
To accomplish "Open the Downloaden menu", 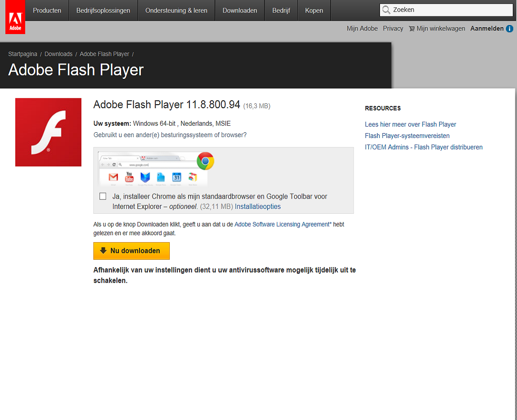I will tap(240, 10).
